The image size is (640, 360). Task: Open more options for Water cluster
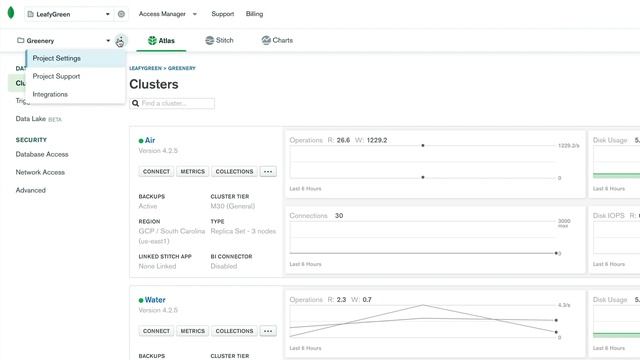(x=268, y=331)
